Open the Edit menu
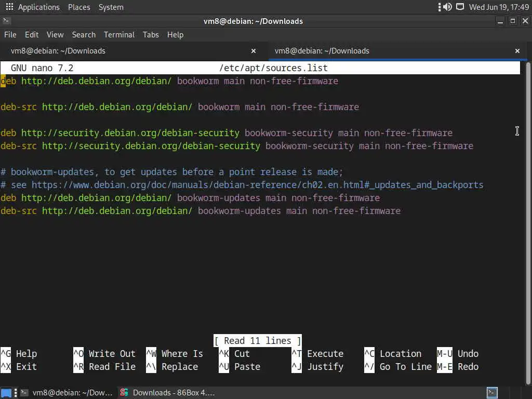 (x=32, y=35)
